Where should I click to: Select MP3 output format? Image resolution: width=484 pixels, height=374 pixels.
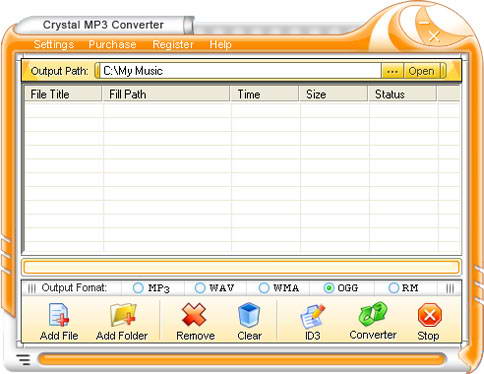tap(138, 288)
